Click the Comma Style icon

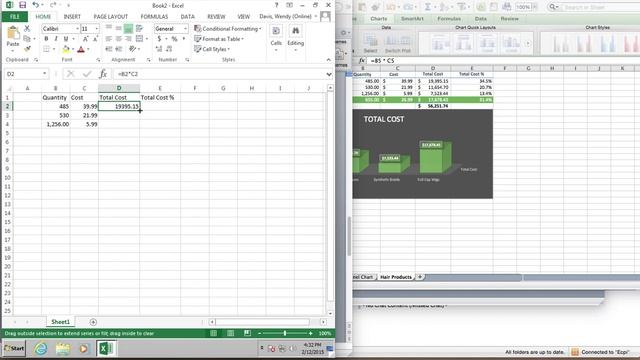point(184,39)
